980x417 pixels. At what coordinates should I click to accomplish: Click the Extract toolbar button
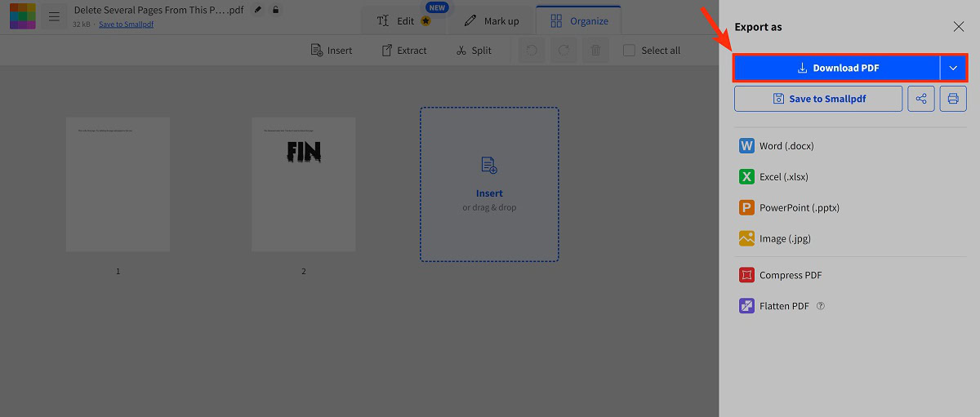click(x=404, y=51)
